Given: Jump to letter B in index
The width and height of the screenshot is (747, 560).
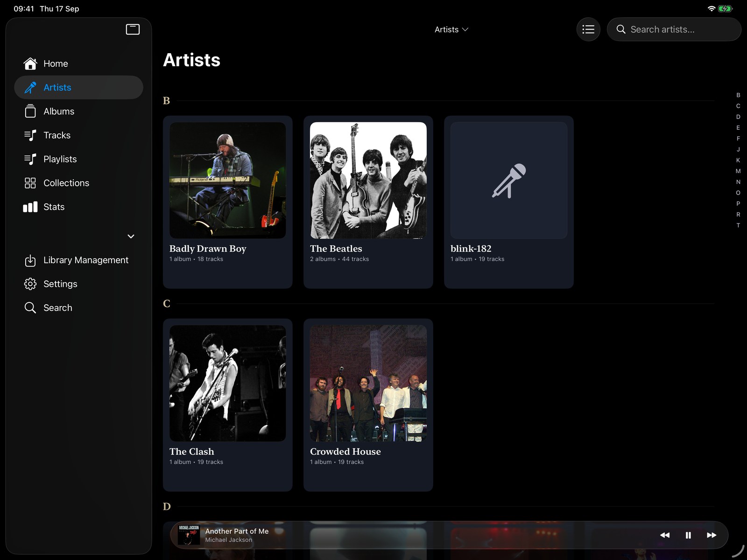Looking at the screenshot, I should pos(738,95).
